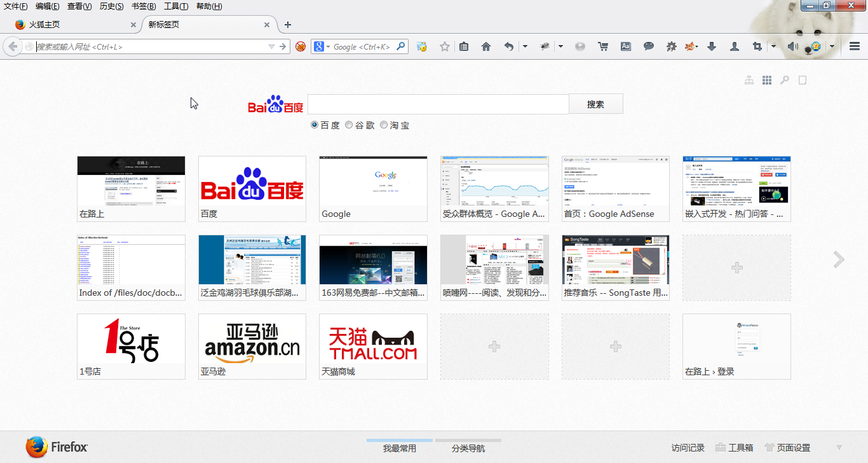Click the Baidu search input field
Viewport: 868px width, 463px height.
tap(438, 104)
